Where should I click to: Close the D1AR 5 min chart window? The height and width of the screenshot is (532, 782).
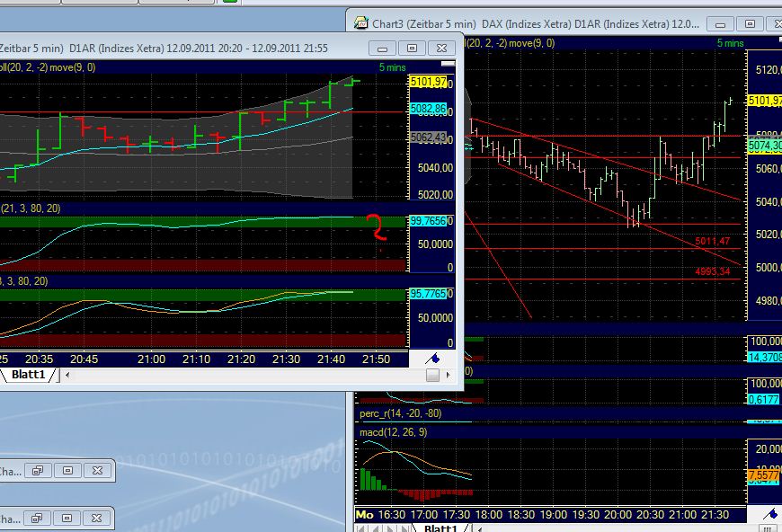pos(442,49)
